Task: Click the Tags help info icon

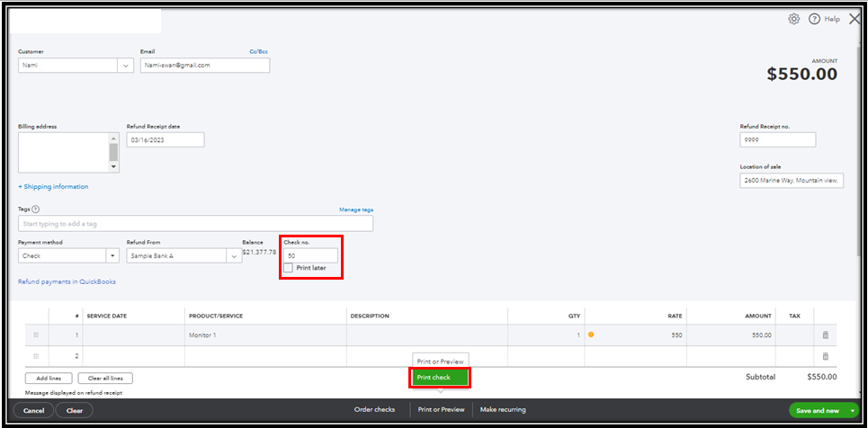Action: click(35, 210)
